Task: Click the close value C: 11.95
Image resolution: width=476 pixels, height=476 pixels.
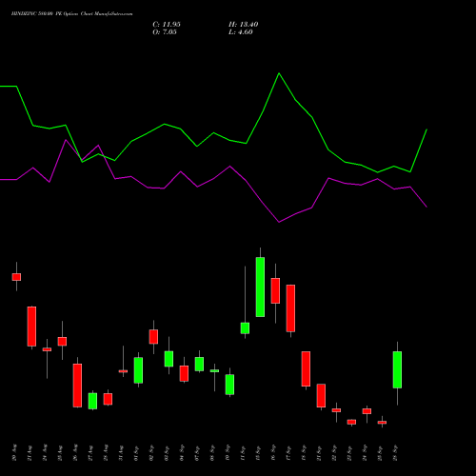Action: 167,25
